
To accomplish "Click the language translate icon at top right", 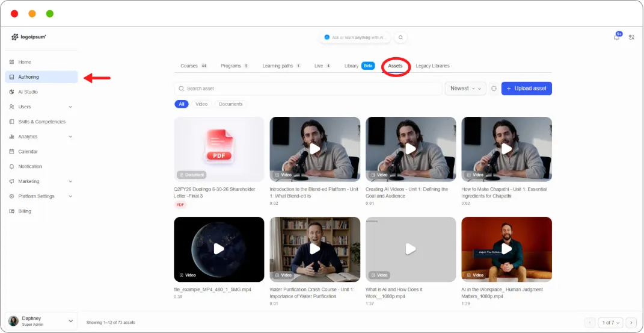I will pyautogui.click(x=632, y=37).
